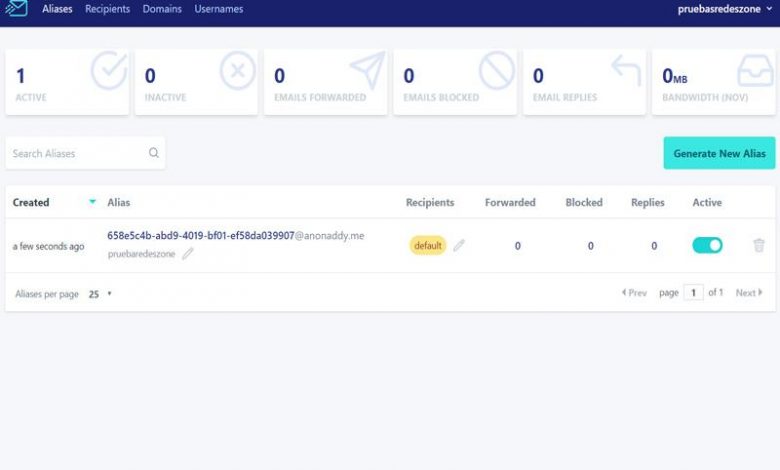Click the AnonAddy envelope logo

pyautogui.click(x=16, y=8)
